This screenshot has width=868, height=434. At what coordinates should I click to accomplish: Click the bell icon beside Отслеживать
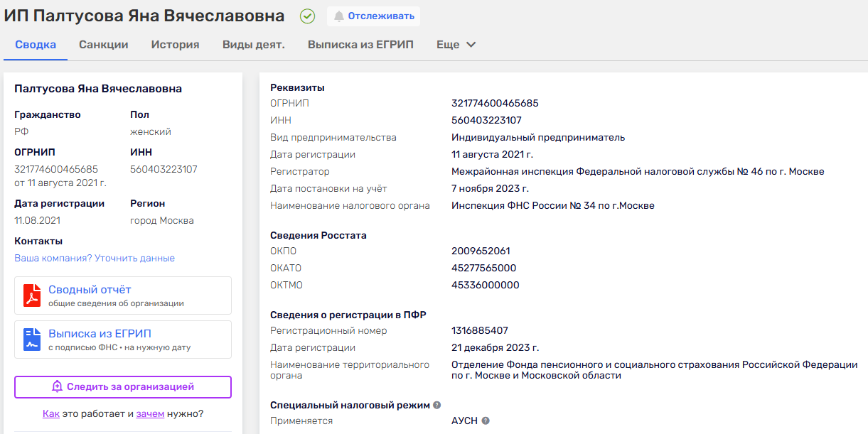[x=339, y=16]
